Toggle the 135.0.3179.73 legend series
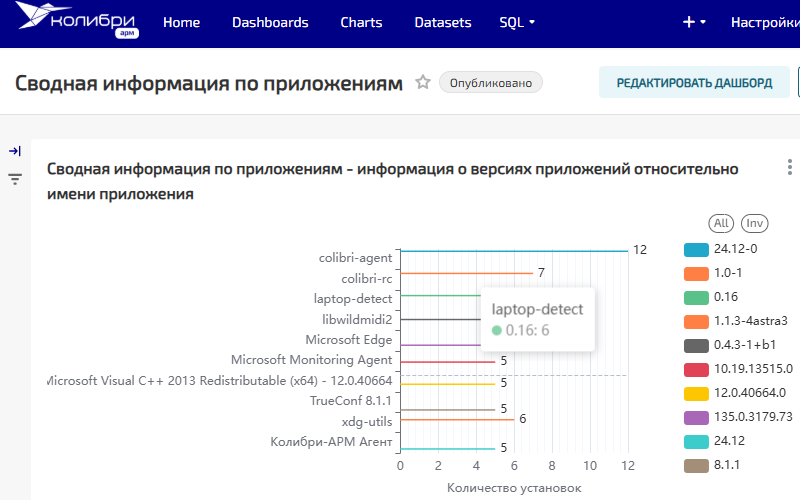 pos(739,417)
